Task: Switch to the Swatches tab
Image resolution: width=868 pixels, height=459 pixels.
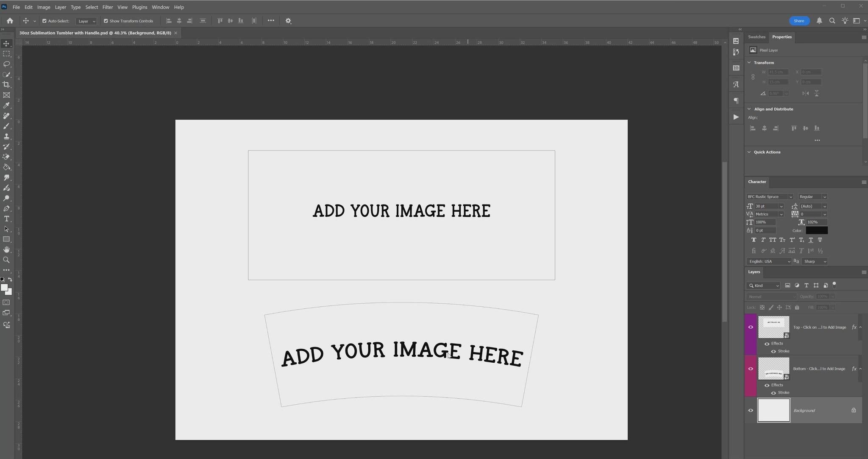Action: [x=757, y=37]
